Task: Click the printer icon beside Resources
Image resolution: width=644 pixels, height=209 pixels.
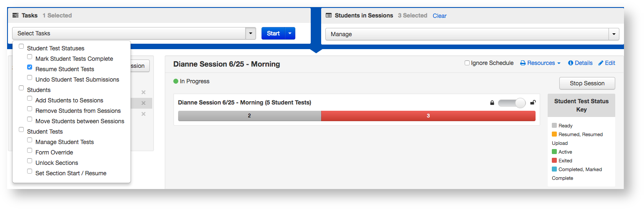Action: [x=523, y=63]
